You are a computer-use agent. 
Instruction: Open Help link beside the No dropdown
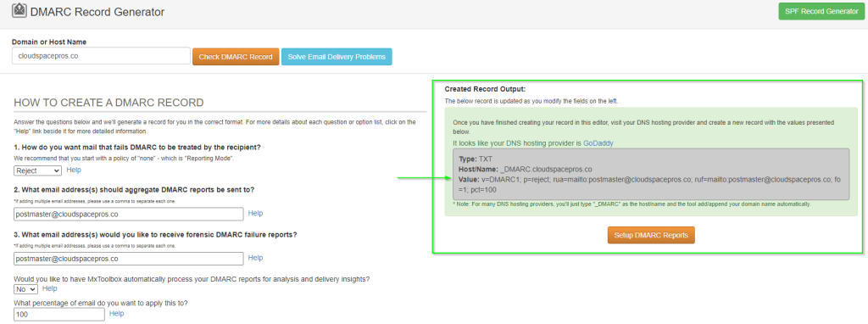point(50,288)
